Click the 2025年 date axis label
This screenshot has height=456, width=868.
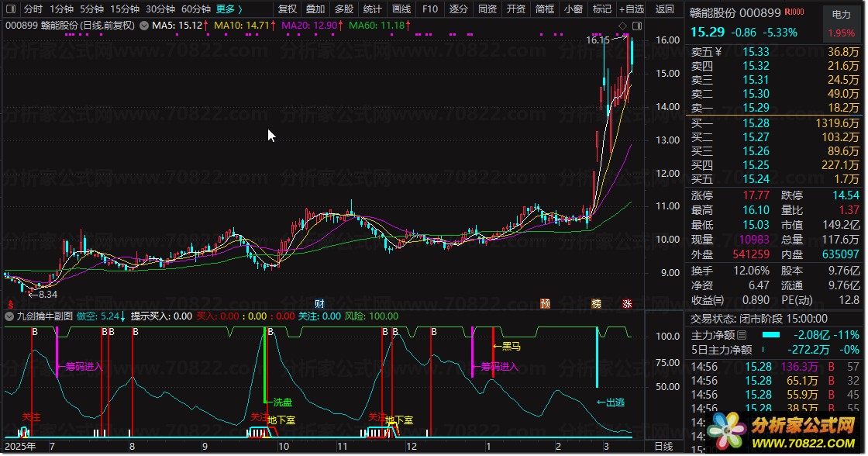click(x=20, y=447)
